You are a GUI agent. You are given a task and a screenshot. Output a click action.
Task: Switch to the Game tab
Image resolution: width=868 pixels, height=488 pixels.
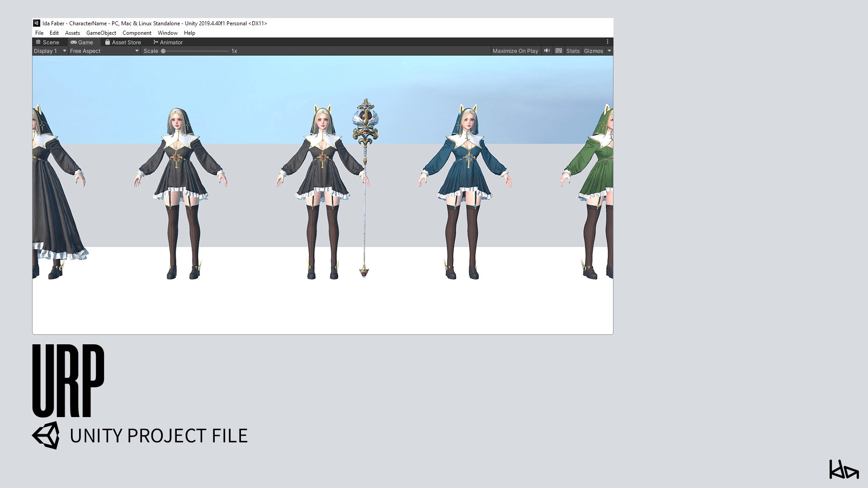(82, 42)
